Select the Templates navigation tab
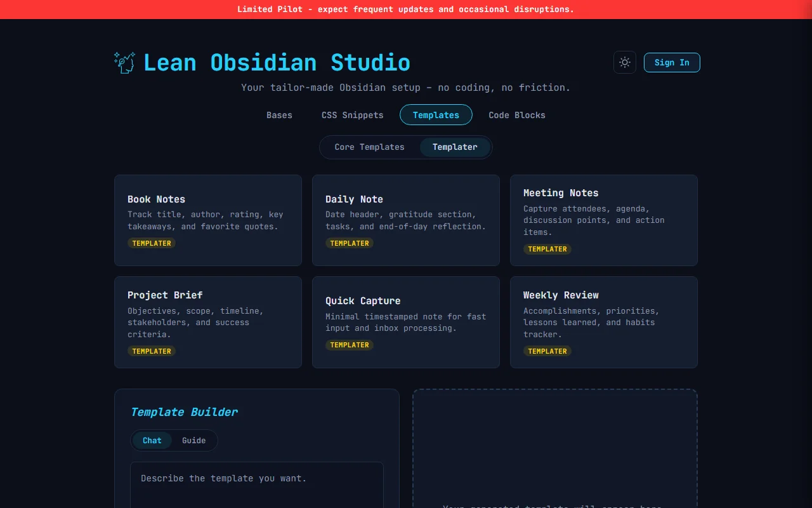Image resolution: width=812 pixels, height=508 pixels. (x=436, y=115)
